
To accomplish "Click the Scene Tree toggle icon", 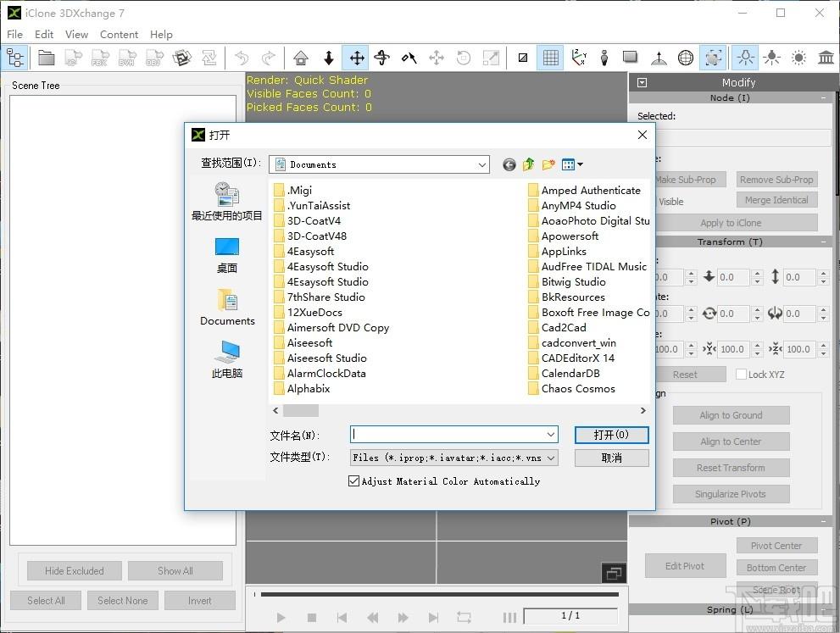I will pyautogui.click(x=15, y=58).
